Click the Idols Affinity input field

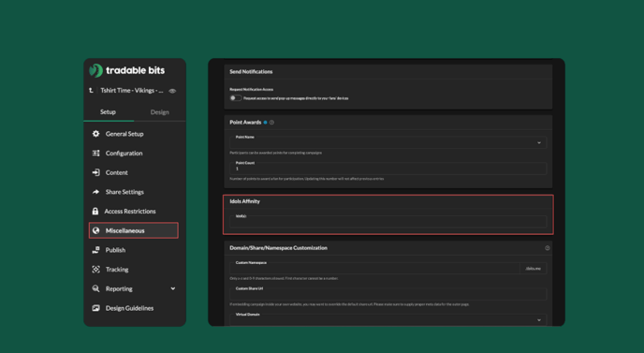[x=388, y=222]
